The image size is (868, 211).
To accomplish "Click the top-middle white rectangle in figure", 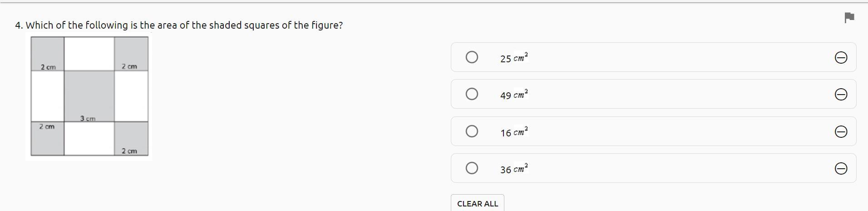I will coord(89,54).
